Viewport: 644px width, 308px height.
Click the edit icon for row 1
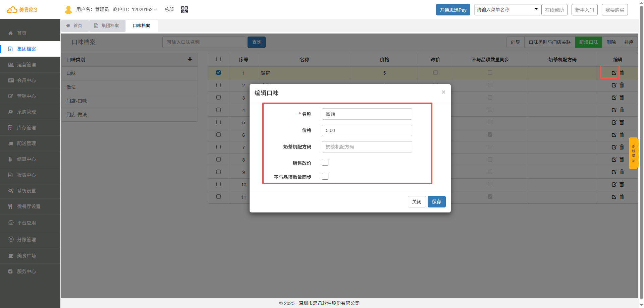[614, 73]
